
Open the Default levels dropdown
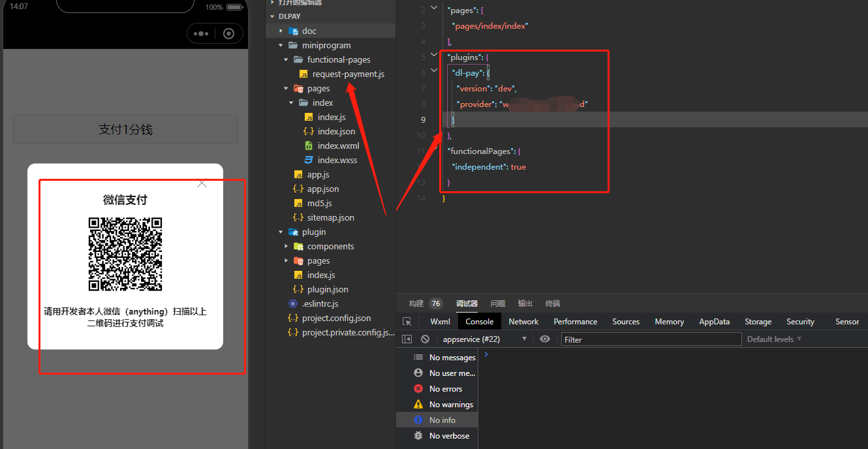[x=775, y=339]
